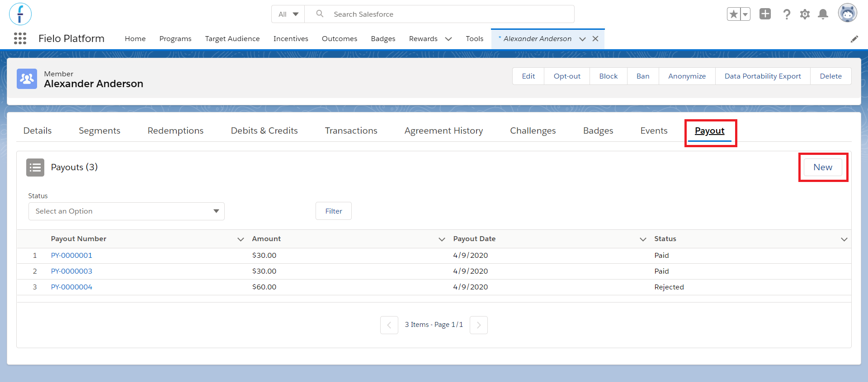Viewport: 868px width, 382px height.
Task: Open payout PY-0000004 link
Action: (71, 287)
